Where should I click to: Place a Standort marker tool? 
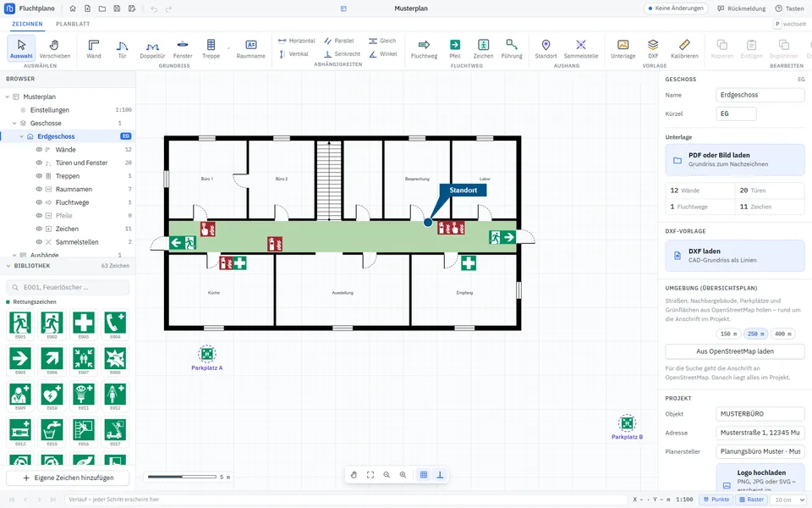pos(546,49)
